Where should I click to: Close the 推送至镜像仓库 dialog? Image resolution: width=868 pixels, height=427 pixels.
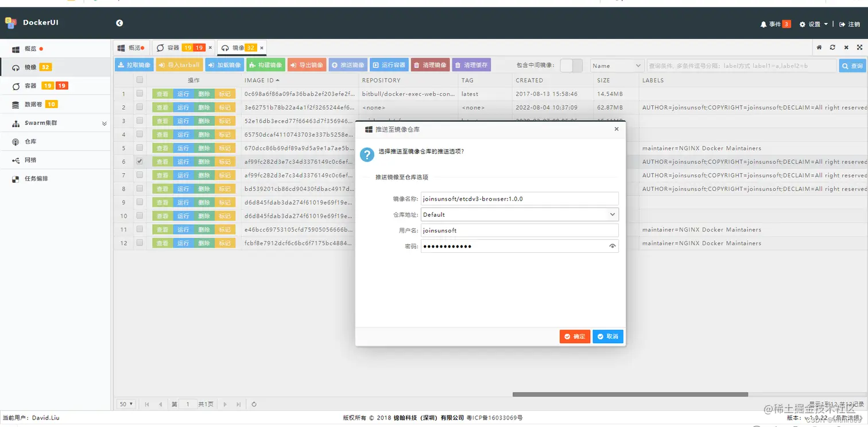click(x=617, y=129)
